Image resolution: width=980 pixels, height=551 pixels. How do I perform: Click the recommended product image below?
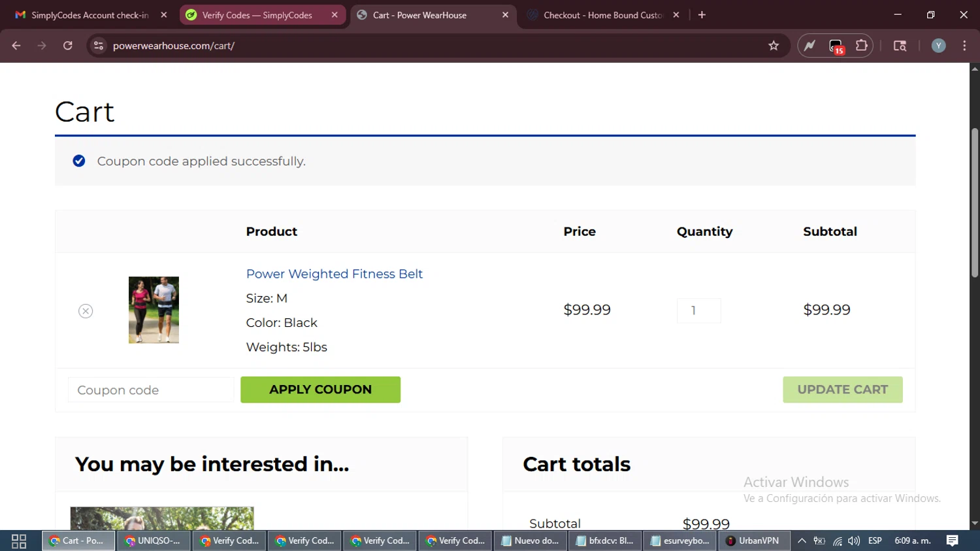click(x=162, y=518)
